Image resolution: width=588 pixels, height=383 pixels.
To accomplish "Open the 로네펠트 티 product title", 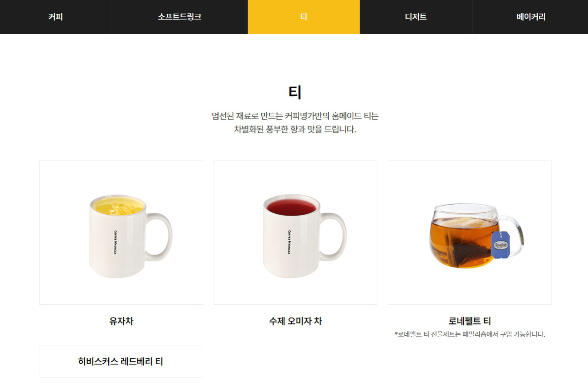I will pyautogui.click(x=469, y=321).
